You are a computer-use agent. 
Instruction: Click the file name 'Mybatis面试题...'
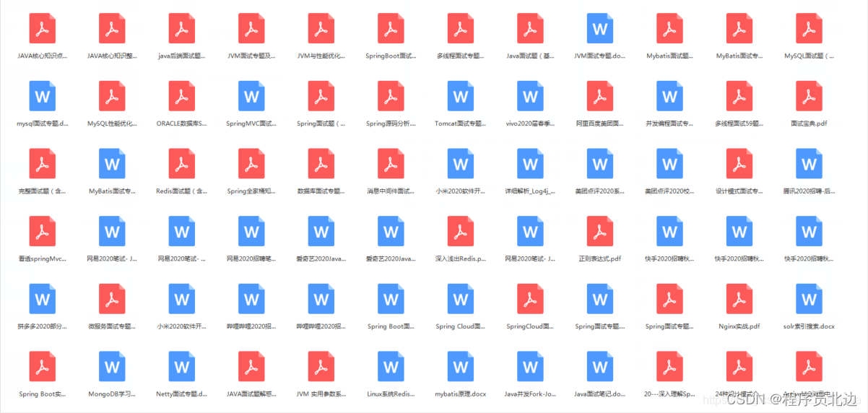point(670,56)
